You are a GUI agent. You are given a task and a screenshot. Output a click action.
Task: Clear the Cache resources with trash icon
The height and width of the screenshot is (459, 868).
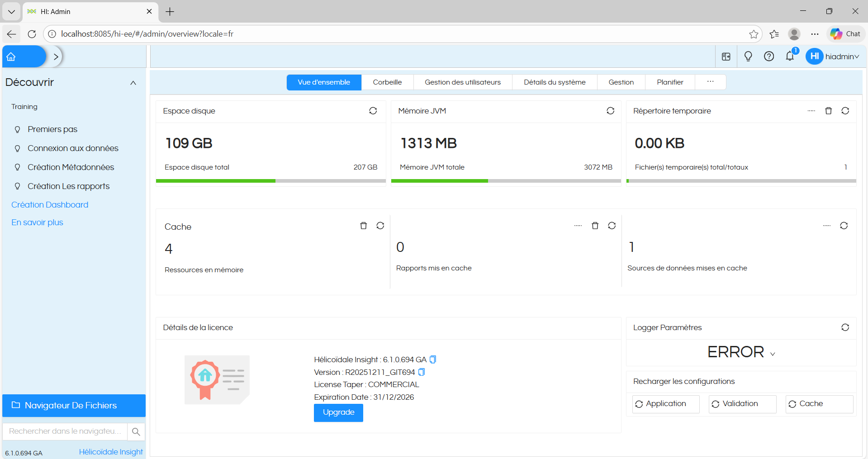363,226
